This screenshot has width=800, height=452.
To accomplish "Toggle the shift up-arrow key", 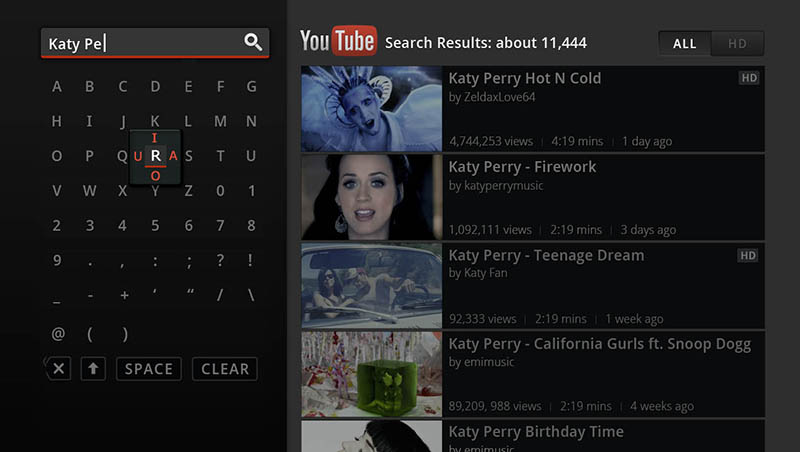I will [93, 369].
